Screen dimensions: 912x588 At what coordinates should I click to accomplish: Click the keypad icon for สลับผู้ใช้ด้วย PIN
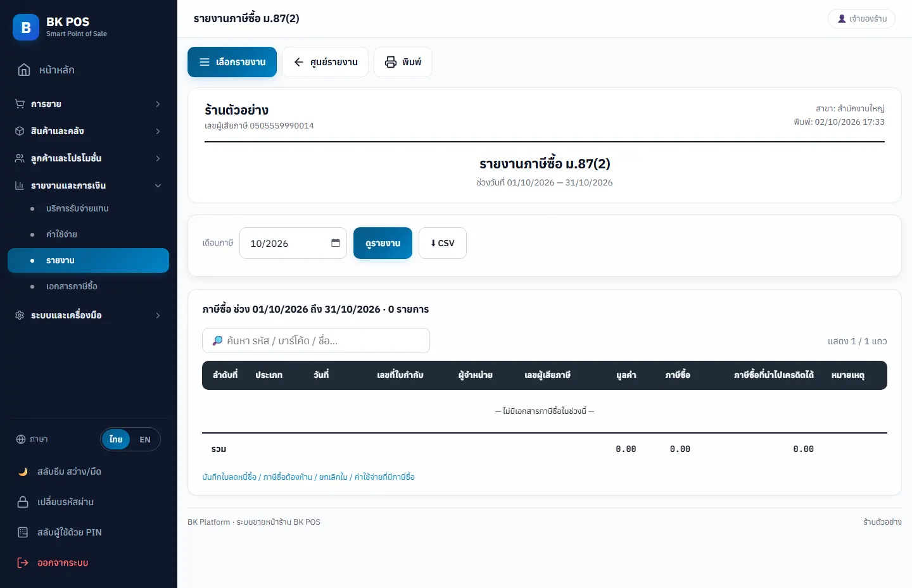pos(23,532)
